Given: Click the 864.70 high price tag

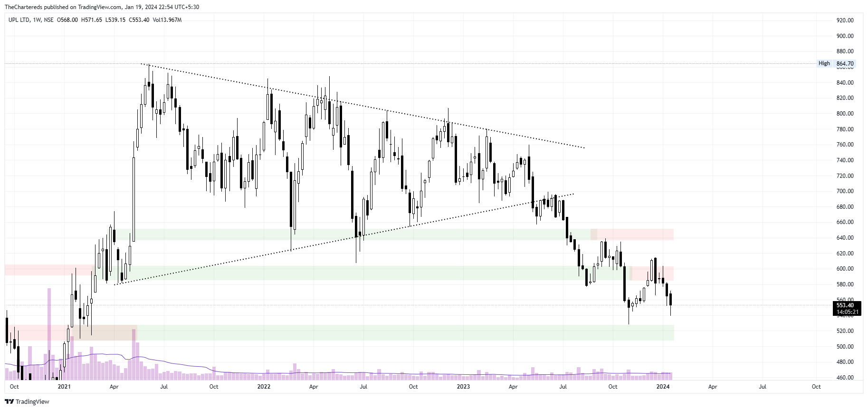Looking at the screenshot, I should pyautogui.click(x=845, y=63).
